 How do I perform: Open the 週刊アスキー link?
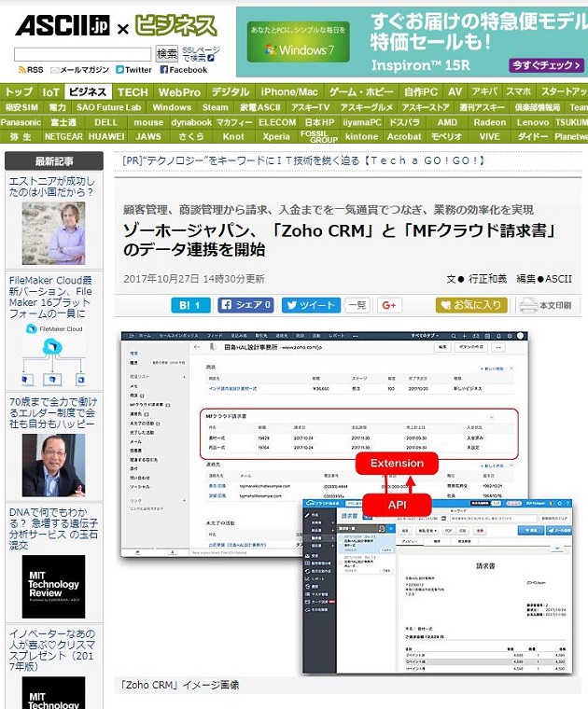[482, 107]
